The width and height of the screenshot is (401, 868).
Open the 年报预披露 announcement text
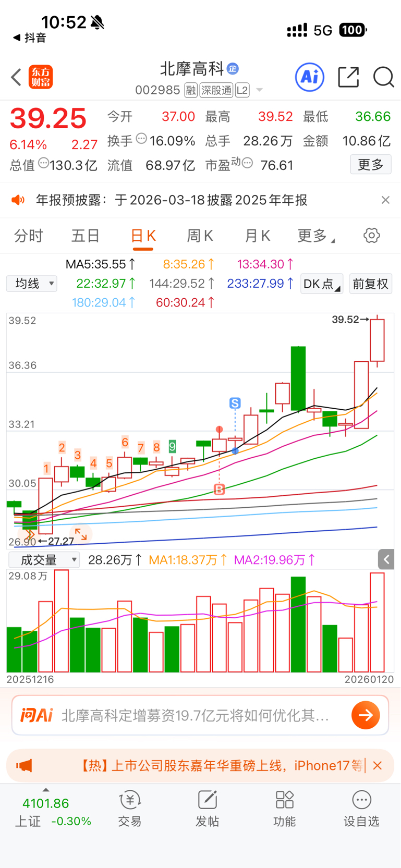[172, 200]
